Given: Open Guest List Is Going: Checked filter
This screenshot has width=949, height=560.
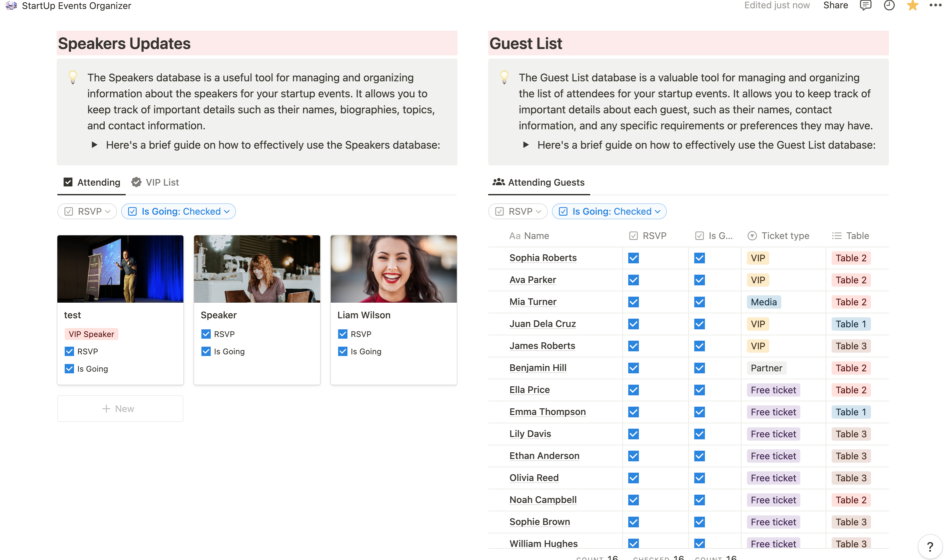Looking at the screenshot, I should click(609, 211).
